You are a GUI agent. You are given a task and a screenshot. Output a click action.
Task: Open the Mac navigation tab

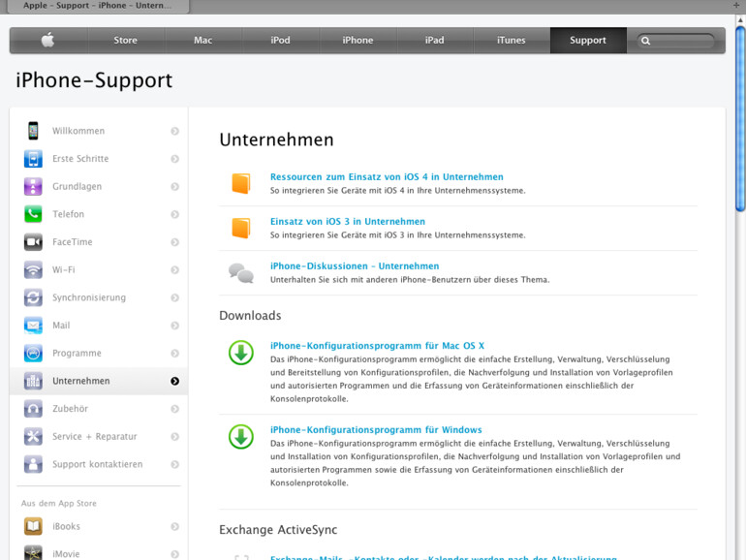click(203, 40)
